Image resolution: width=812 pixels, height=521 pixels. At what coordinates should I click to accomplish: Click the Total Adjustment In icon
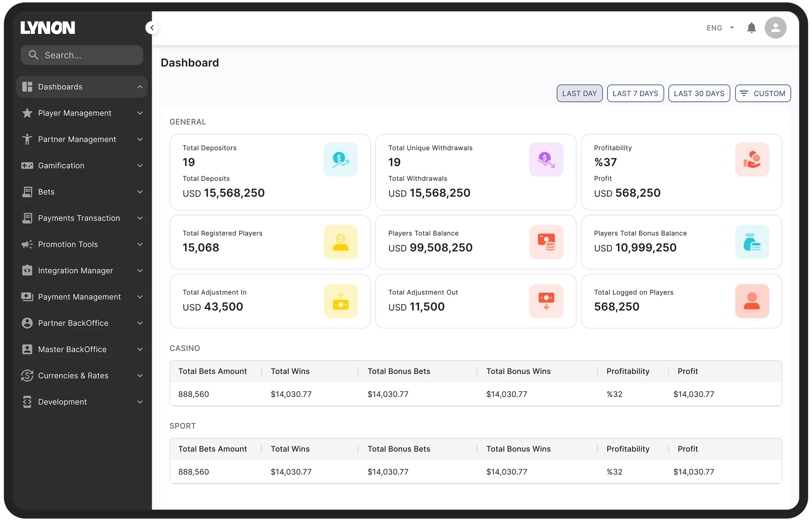(340, 301)
